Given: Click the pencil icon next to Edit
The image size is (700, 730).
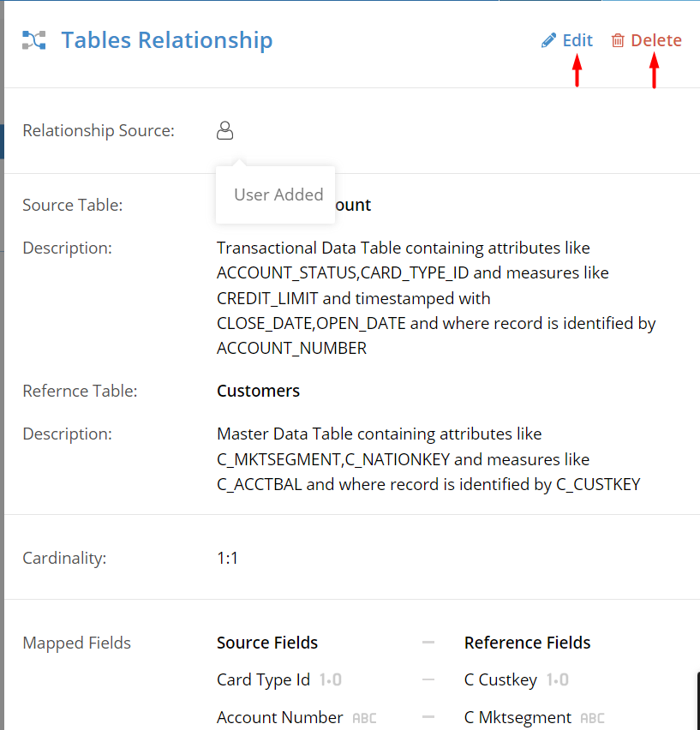Looking at the screenshot, I should coord(547,39).
